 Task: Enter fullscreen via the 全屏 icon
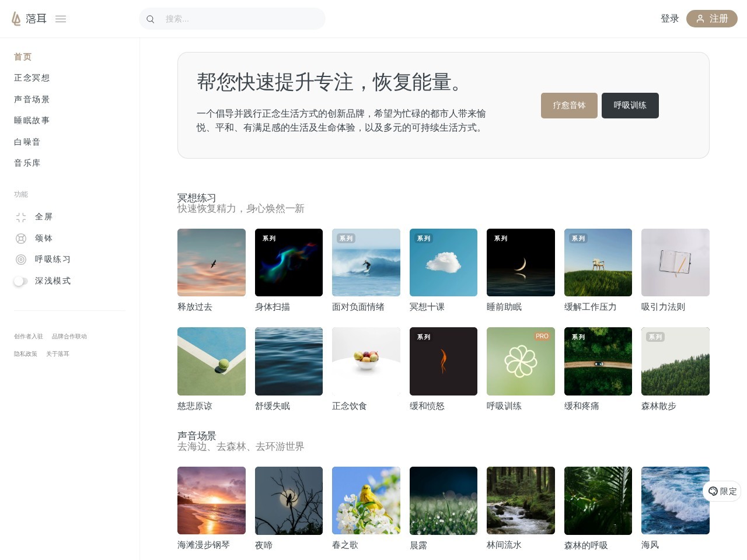[21, 217]
